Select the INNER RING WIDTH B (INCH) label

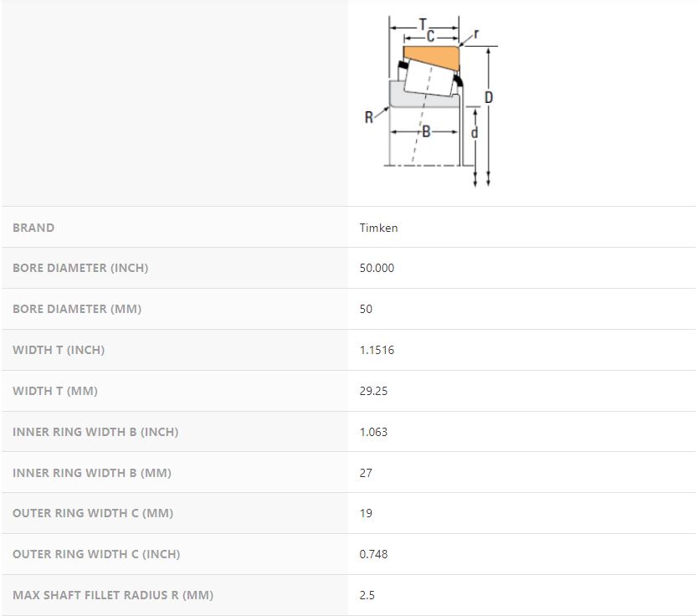point(95,432)
